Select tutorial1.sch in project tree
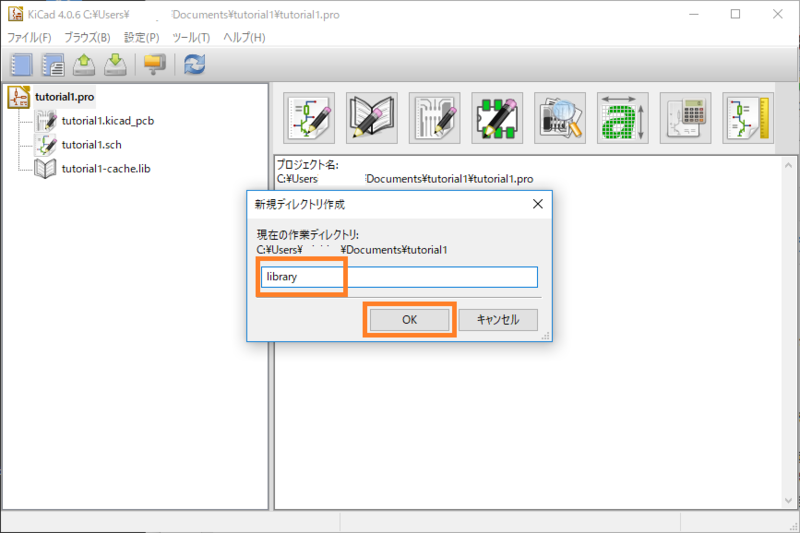The width and height of the screenshot is (800, 533). coord(91,145)
